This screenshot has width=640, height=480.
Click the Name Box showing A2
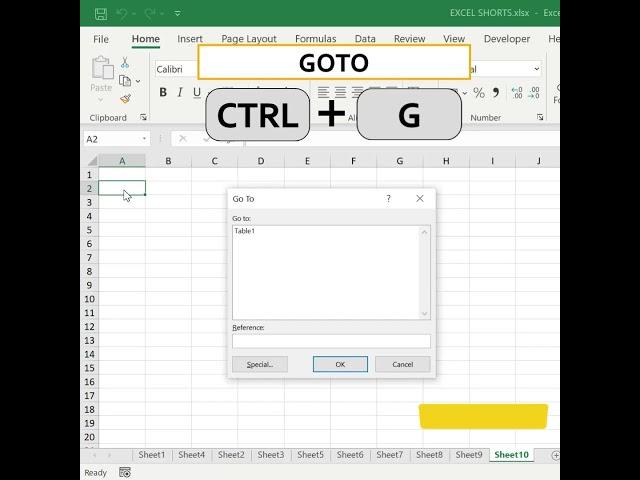point(112,139)
